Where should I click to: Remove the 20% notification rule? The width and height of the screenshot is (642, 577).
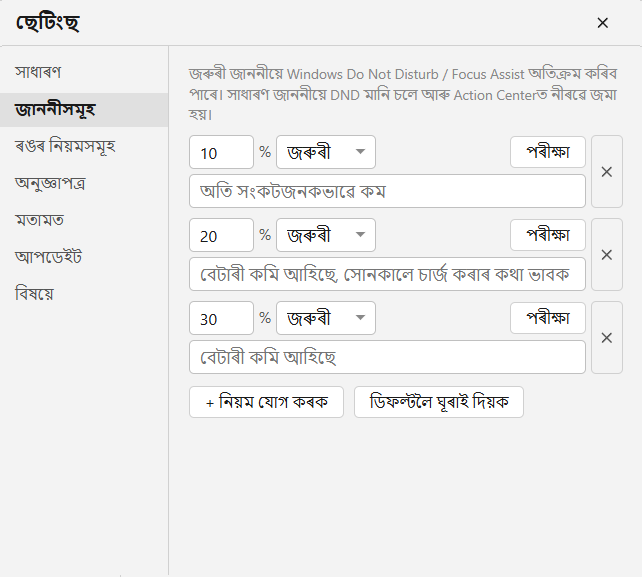(607, 255)
